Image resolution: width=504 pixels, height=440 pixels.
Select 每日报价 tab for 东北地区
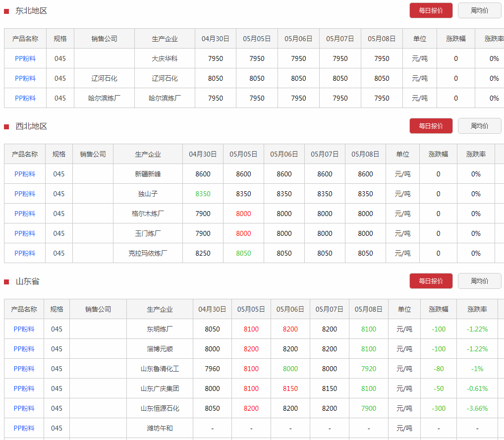[431, 10]
